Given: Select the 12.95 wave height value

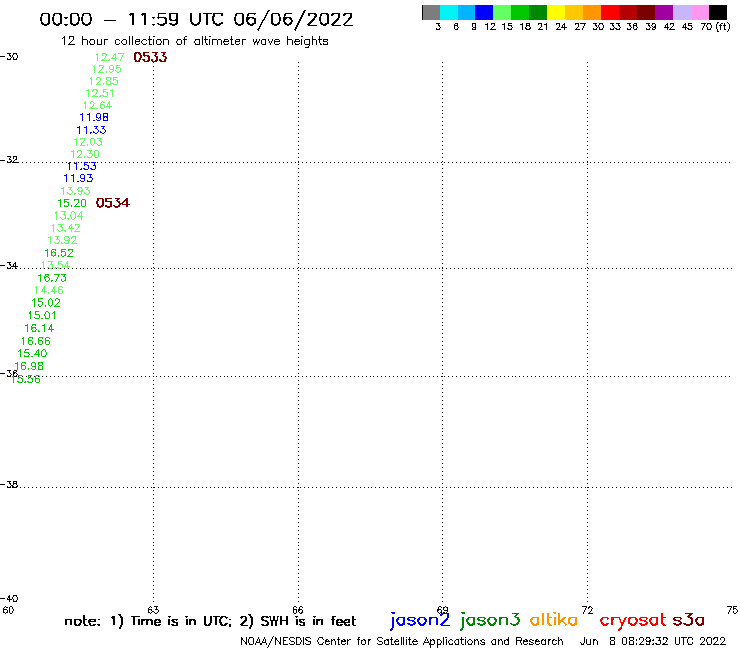Looking at the screenshot, I should [107, 69].
